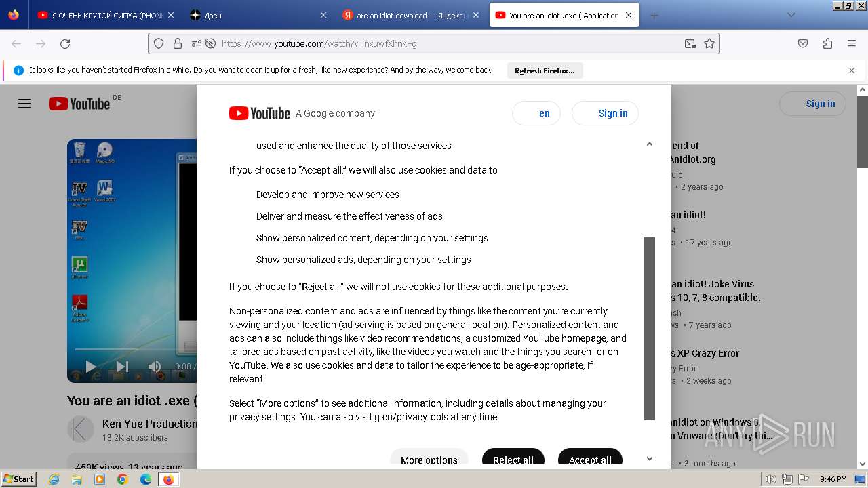Click the autoplay blocked icon in address bar

[210, 43]
